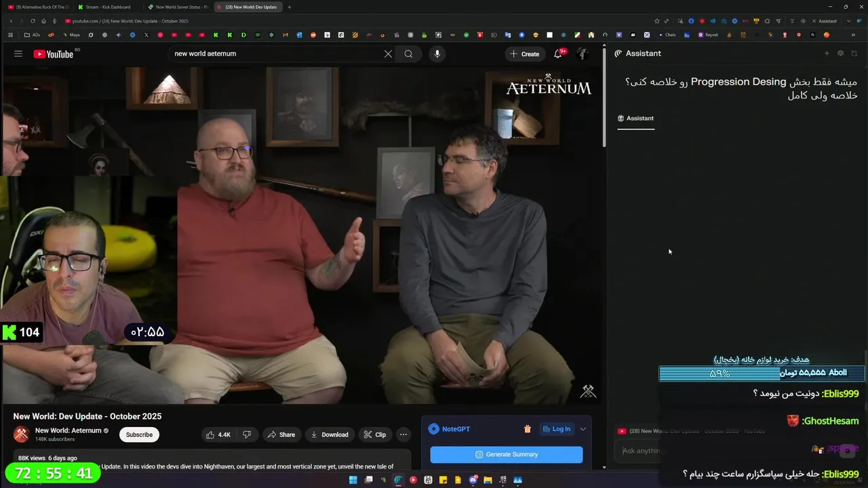Dislike the Dev Update video
Viewport: 868px width, 488px height.
coord(247,434)
